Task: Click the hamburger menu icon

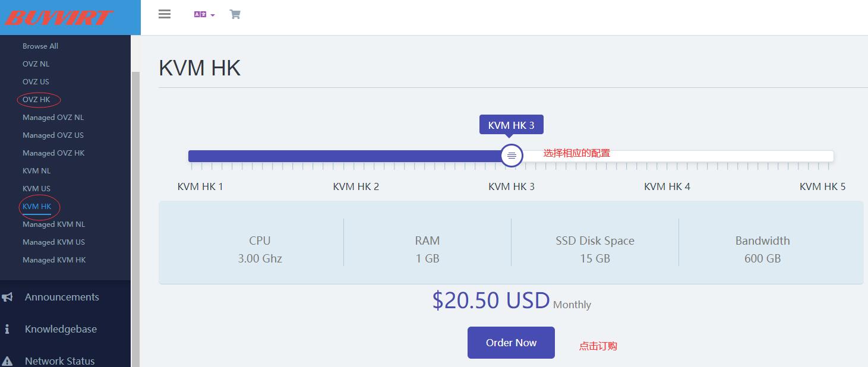Action: click(165, 14)
